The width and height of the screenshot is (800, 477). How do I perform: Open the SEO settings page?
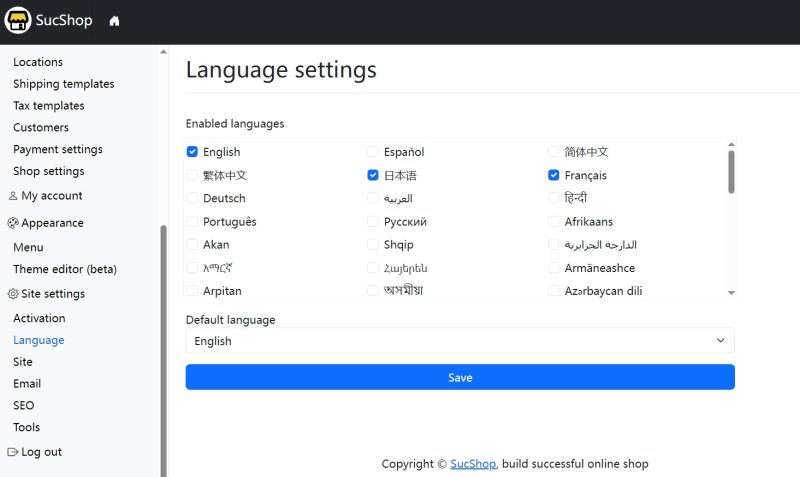(x=24, y=405)
